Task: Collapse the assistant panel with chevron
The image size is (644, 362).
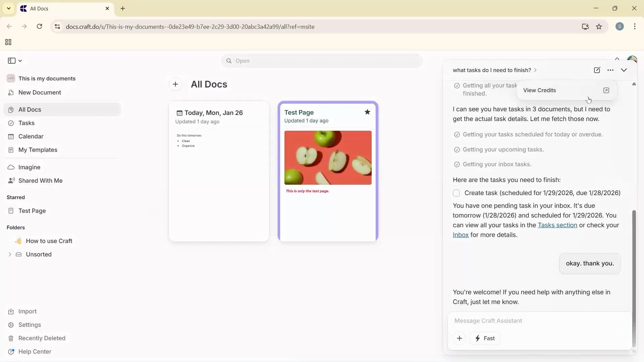Action: click(624, 70)
